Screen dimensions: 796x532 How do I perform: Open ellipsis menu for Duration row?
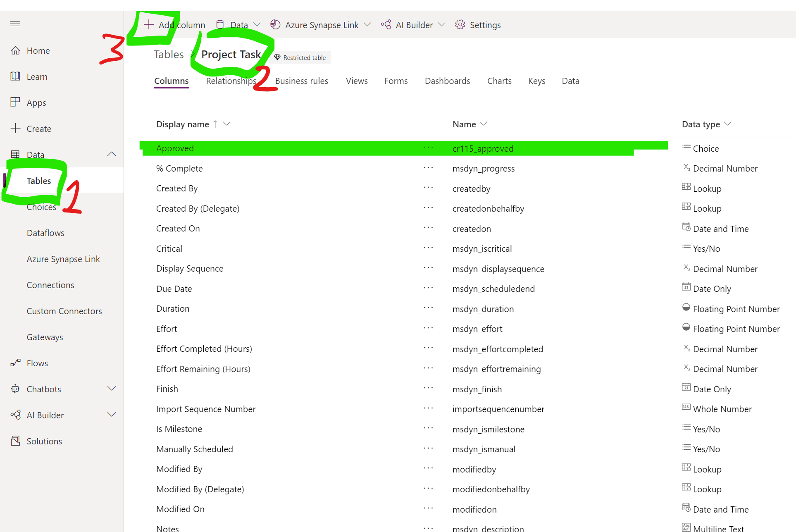(428, 308)
